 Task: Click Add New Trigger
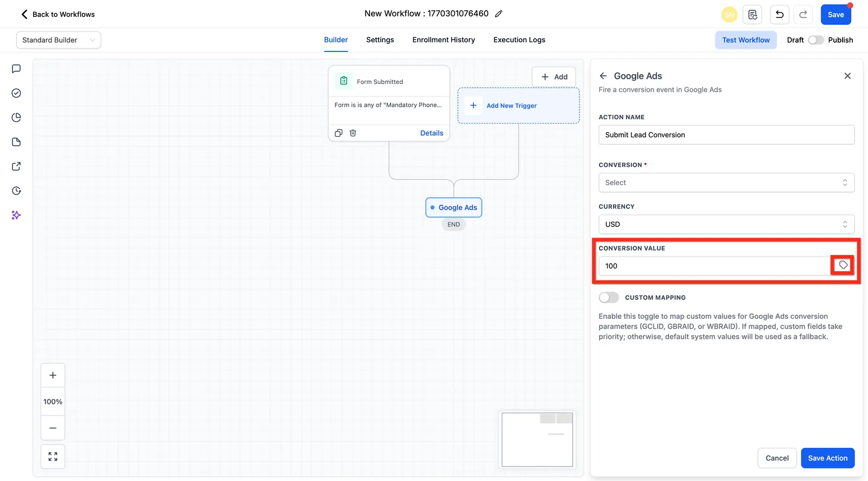pos(519,106)
